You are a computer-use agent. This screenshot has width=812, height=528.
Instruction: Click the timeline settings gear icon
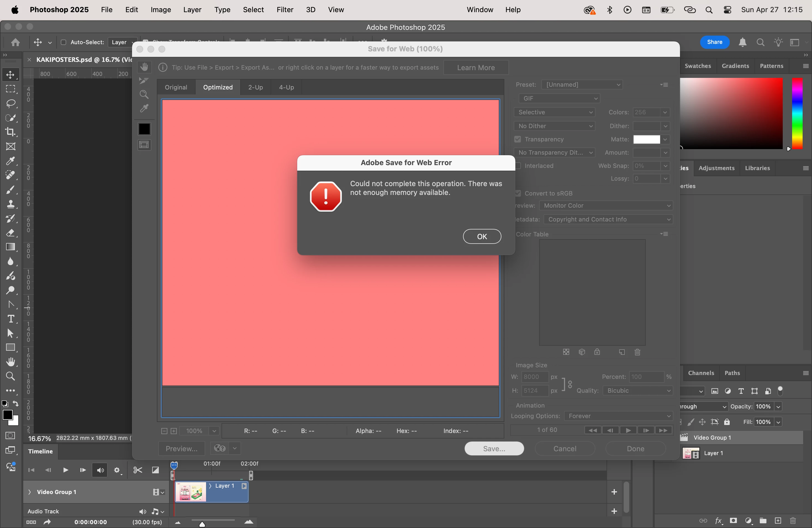coord(117,470)
